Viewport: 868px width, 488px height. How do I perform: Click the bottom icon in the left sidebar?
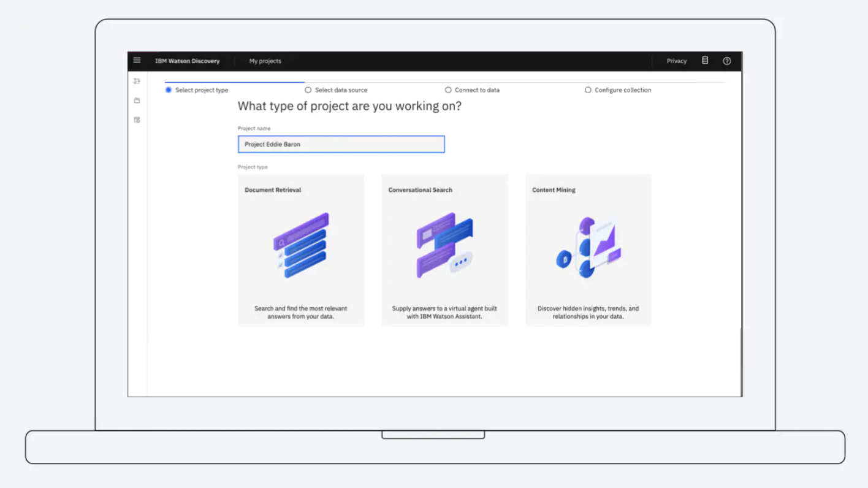click(136, 120)
